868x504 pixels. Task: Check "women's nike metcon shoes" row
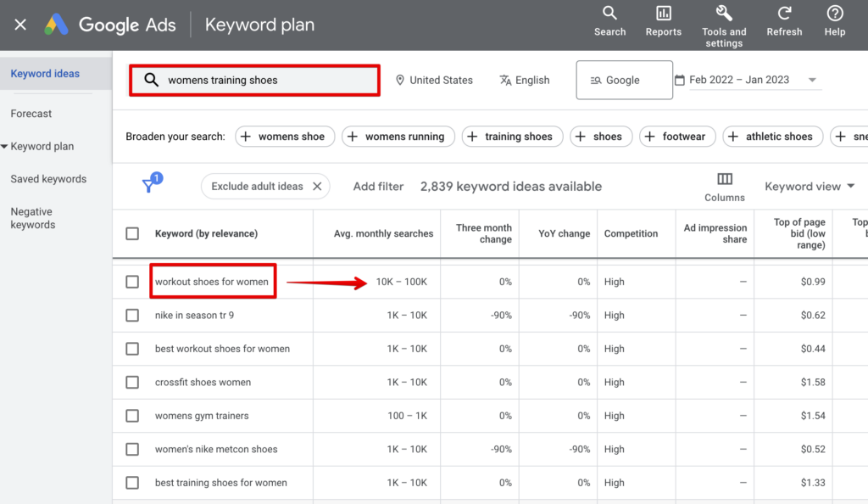132,449
